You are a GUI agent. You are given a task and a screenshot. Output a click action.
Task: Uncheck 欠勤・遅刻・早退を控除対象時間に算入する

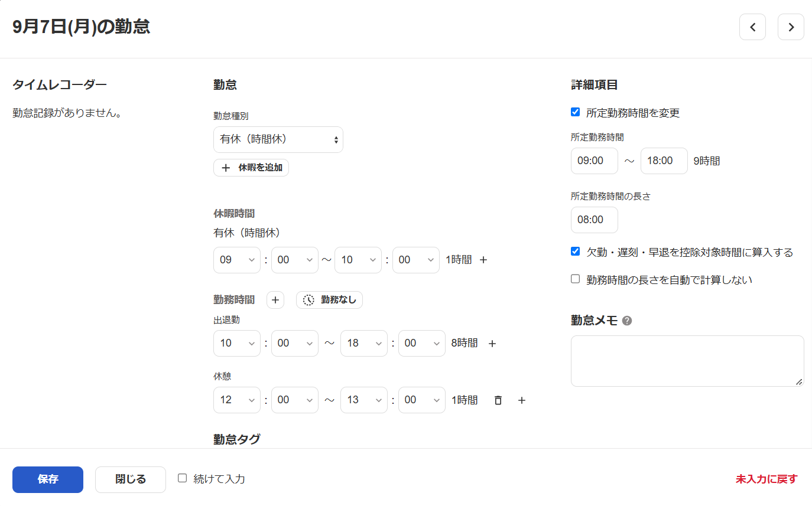[x=575, y=252]
